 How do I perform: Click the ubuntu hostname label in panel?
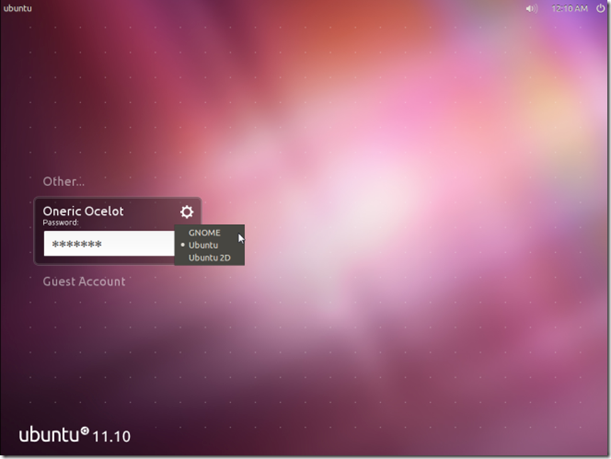[18, 8]
